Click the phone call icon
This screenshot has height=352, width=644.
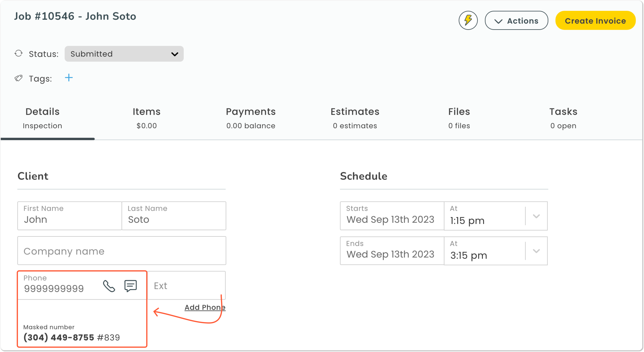pos(109,286)
